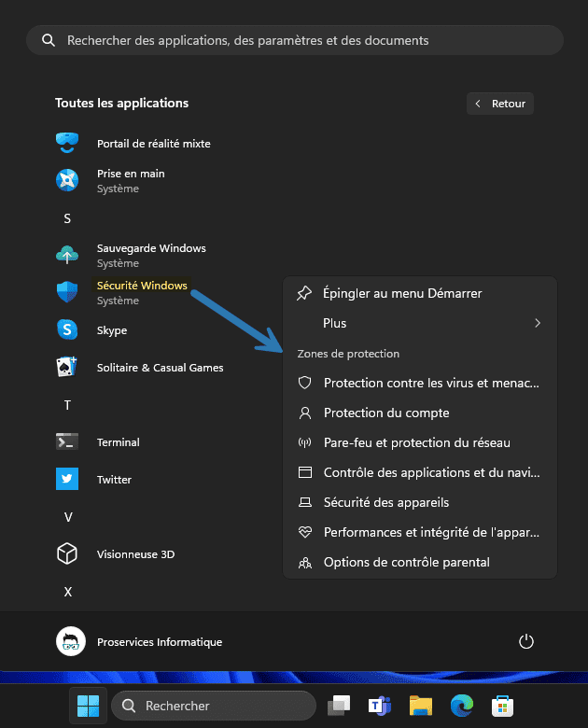The image size is (588, 728).
Task: Jump to letter T section header
Action: click(67, 405)
